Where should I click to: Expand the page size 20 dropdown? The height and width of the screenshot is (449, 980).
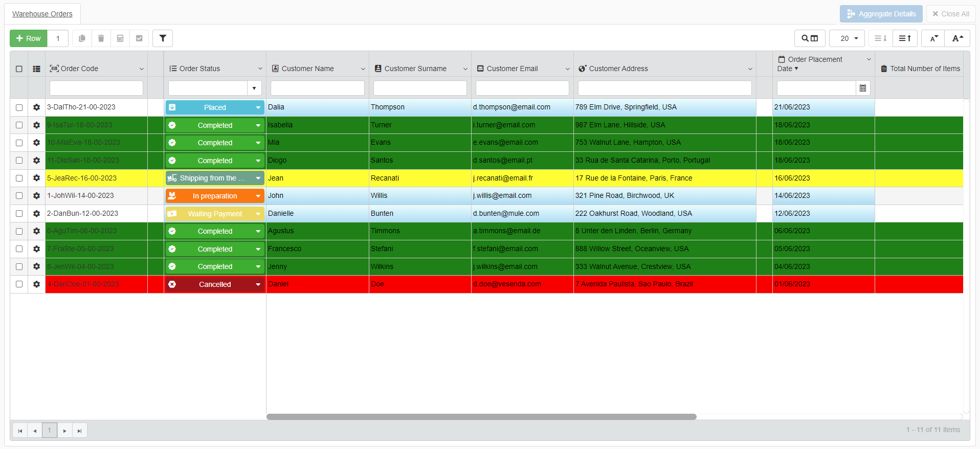click(x=847, y=38)
